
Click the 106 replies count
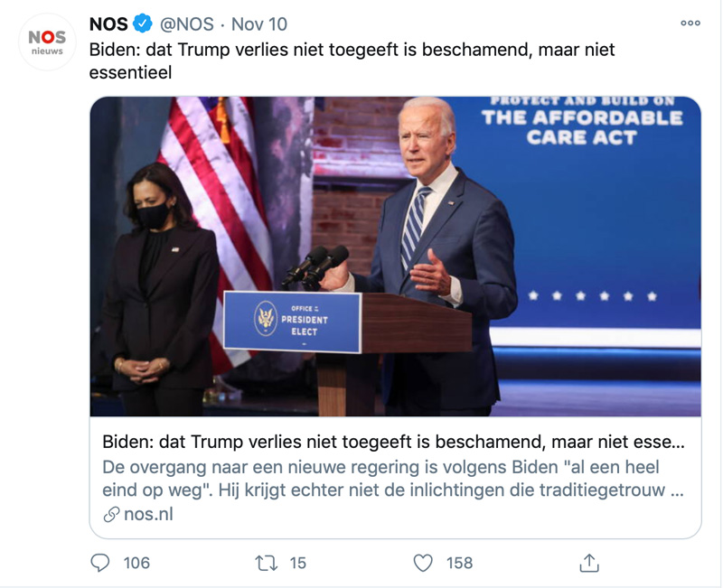point(136,563)
